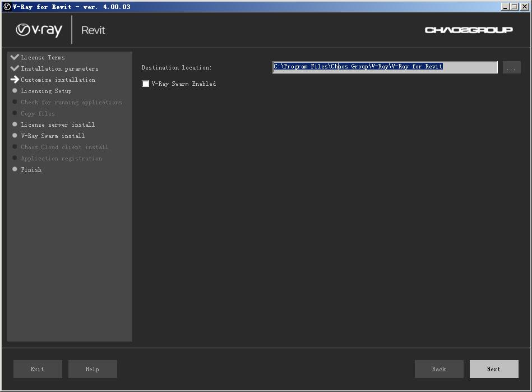This screenshot has width=532, height=392.
Task: Click the Application registration step
Action: click(x=62, y=158)
